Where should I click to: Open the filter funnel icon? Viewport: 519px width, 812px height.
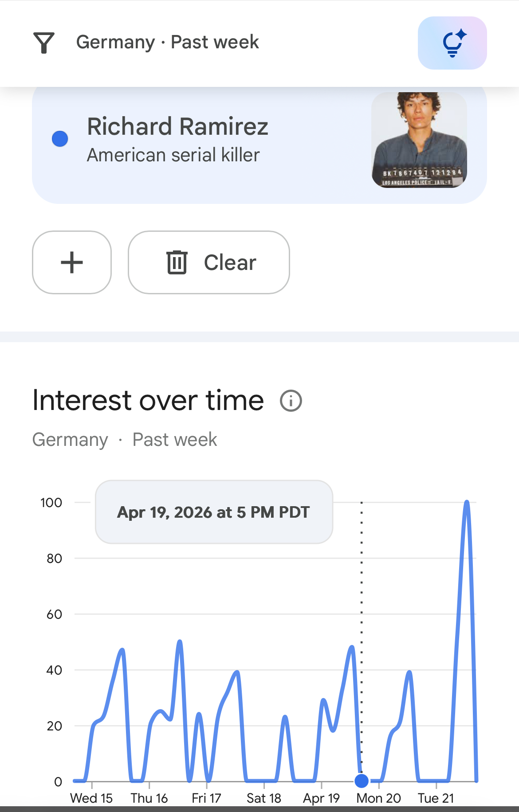tap(44, 43)
